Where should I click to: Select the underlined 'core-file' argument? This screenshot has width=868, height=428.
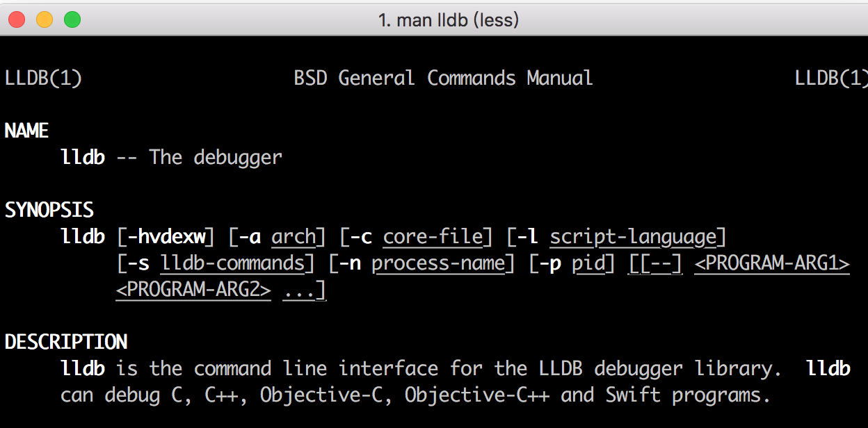coord(433,236)
